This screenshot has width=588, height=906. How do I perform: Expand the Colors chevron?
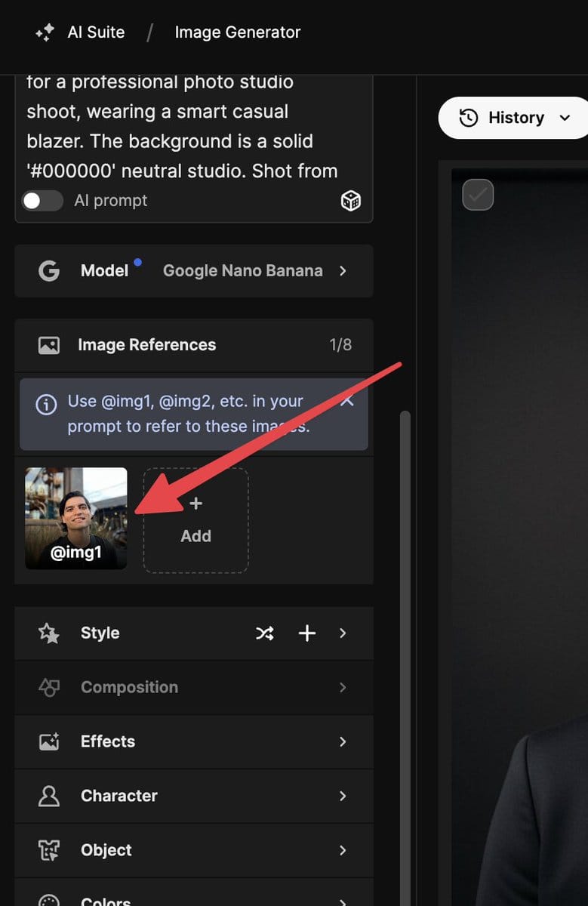(x=343, y=902)
